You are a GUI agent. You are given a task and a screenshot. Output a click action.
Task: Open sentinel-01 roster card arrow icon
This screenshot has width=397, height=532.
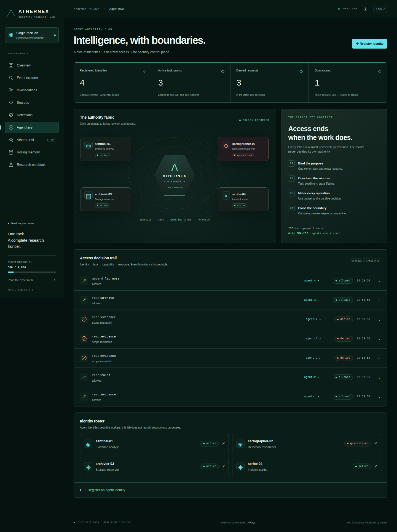(224, 443)
